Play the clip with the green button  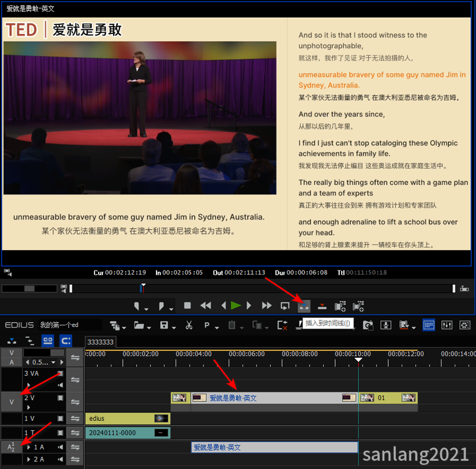(236, 306)
